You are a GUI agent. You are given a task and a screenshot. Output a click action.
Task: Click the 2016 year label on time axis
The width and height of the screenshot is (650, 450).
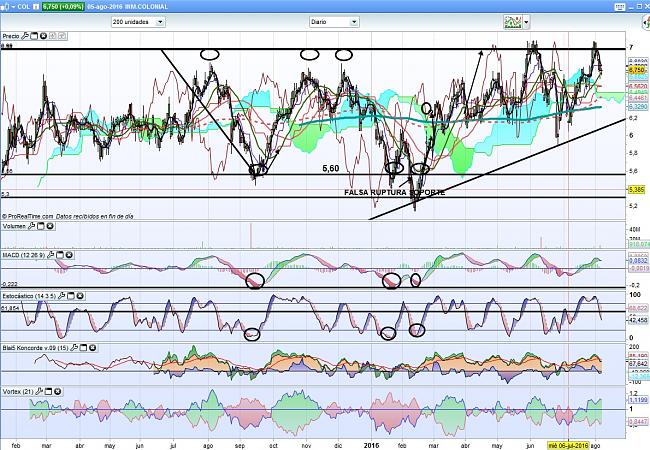[371, 445]
